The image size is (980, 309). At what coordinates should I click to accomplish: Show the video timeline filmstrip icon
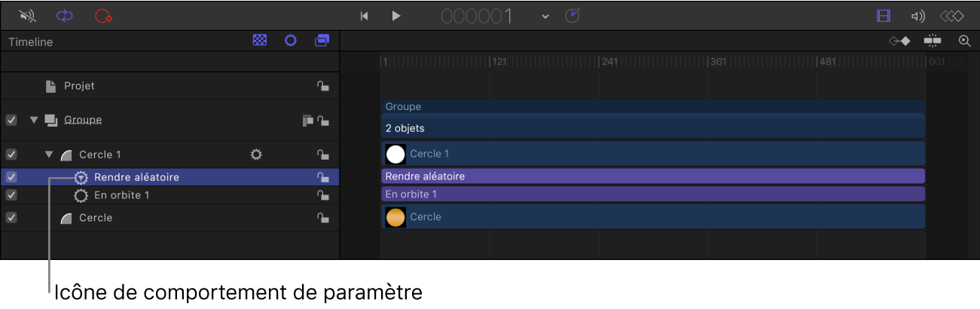(x=884, y=16)
